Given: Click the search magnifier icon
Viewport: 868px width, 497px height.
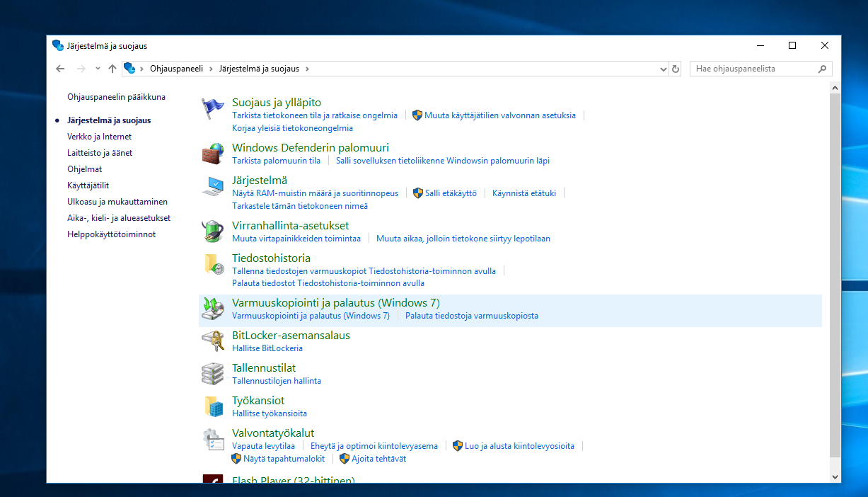Looking at the screenshot, I should click(822, 69).
